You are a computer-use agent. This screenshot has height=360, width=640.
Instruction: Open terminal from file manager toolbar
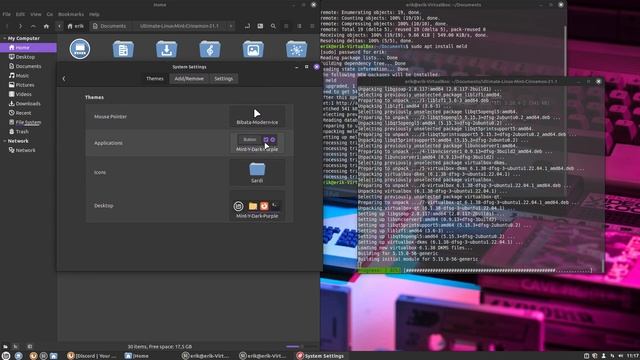[x=260, y=26]
